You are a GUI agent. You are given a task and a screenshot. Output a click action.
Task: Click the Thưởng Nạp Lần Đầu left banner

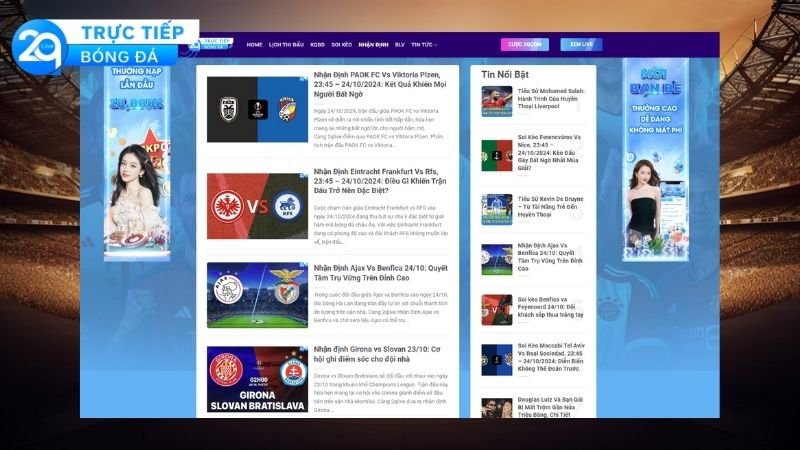click(137, 162)
